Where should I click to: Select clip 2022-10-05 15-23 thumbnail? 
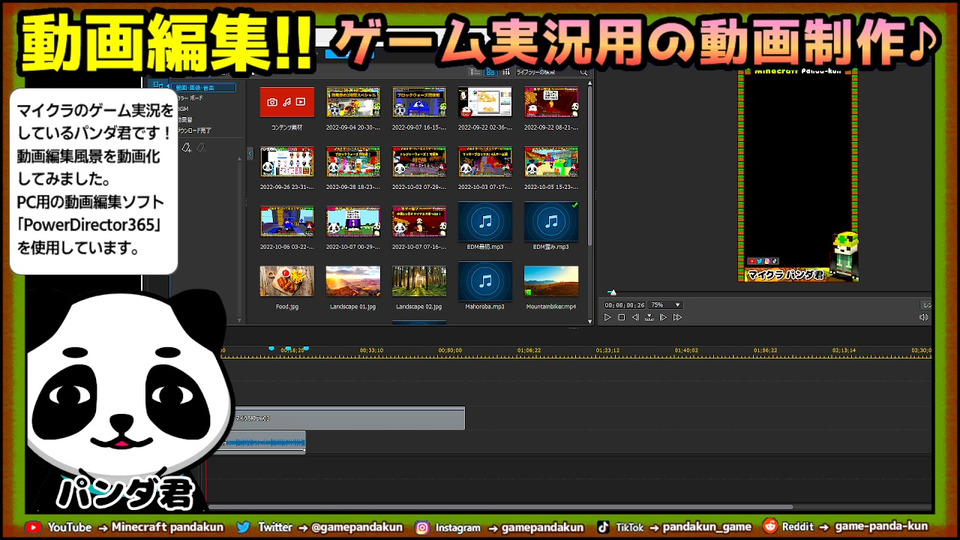(x=551, y=162)
